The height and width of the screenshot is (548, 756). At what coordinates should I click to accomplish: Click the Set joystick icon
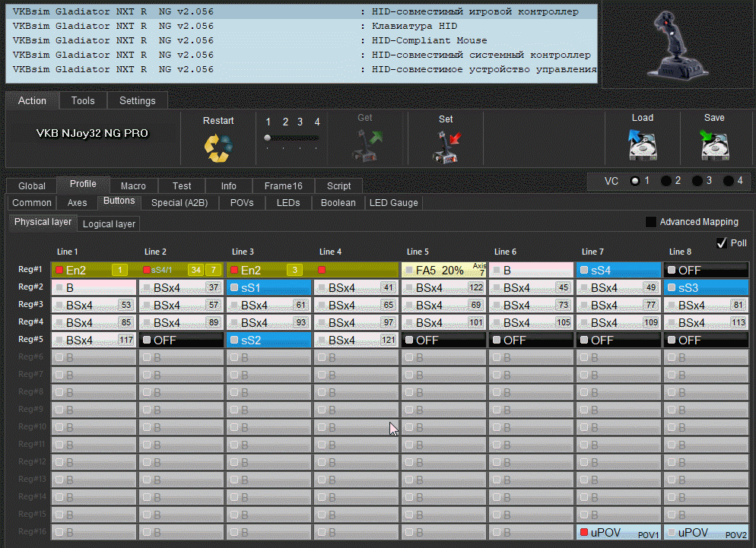coord(446,146)
